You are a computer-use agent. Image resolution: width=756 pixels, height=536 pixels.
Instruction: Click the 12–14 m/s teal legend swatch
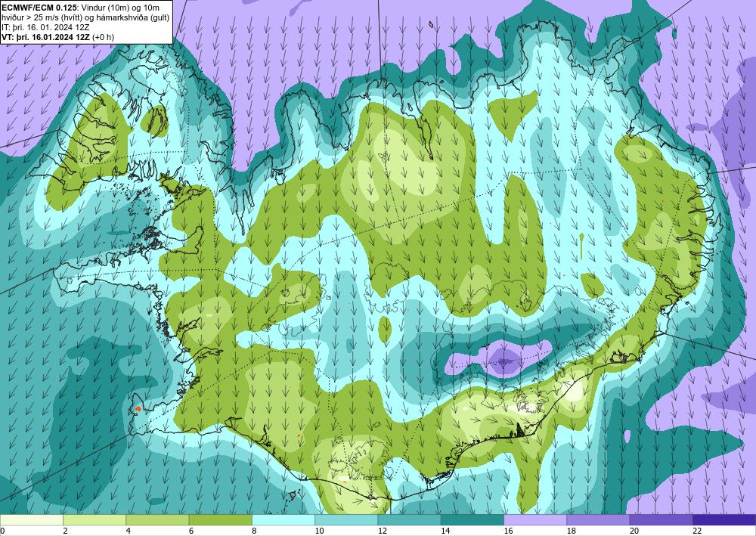click(x=409, y=520)
